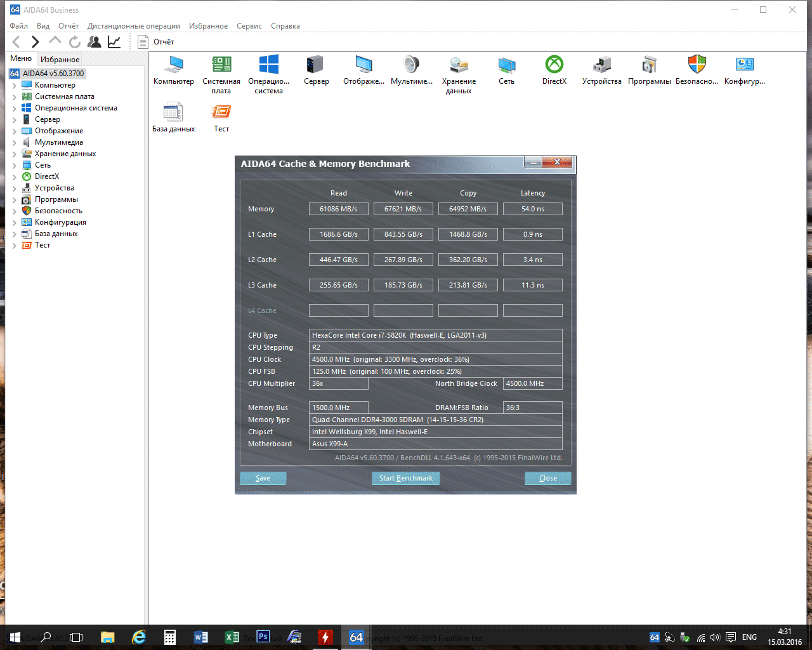Expand the Компьютер tree node chevron

15,85
